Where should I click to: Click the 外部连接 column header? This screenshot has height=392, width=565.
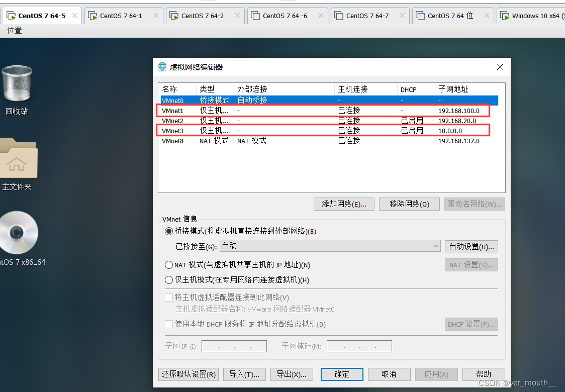coord(285,89)
